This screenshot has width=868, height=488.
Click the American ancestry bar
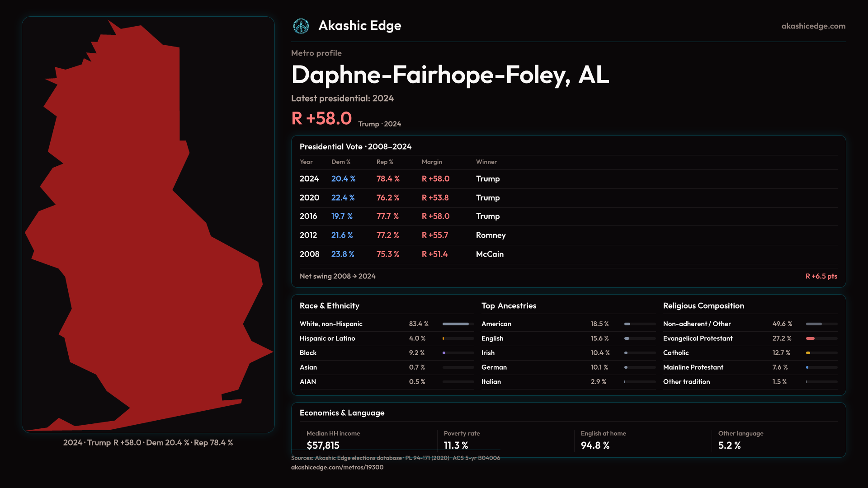639,324
